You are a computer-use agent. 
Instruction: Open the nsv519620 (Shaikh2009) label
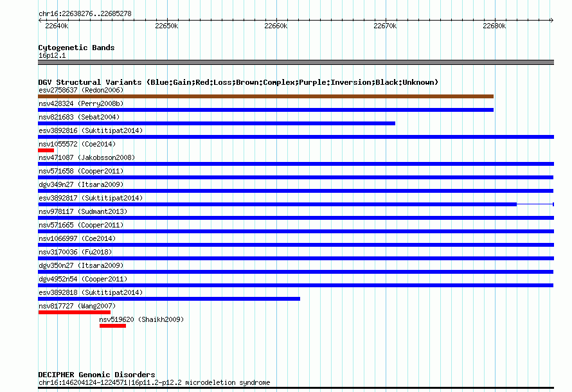(x=141, y=319)
